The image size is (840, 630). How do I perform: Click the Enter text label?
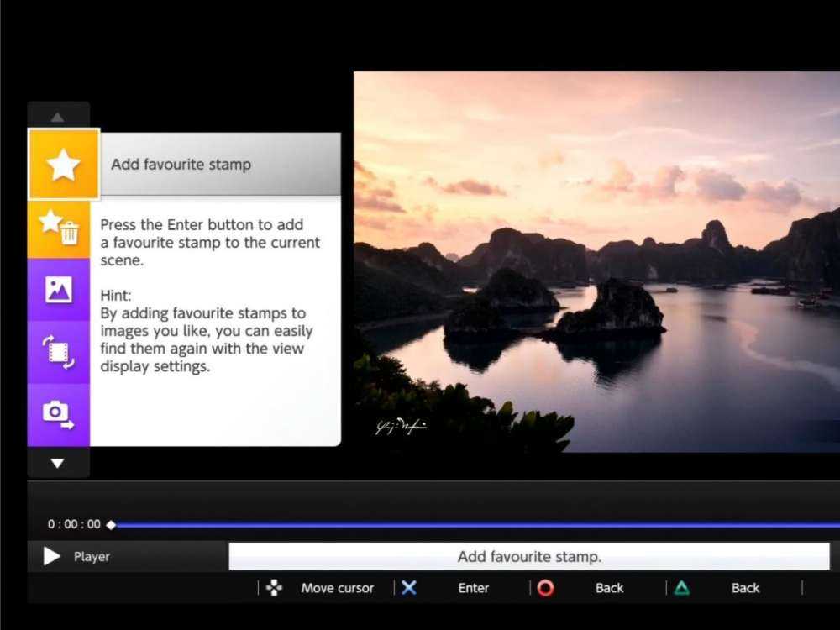(473, 588)
